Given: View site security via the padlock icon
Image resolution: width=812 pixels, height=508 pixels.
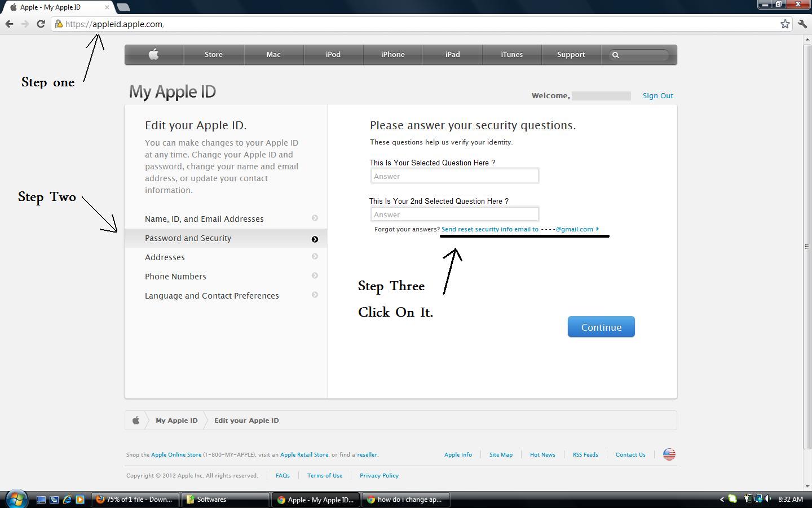Looking at the screenshot, I should pos(59,24).
